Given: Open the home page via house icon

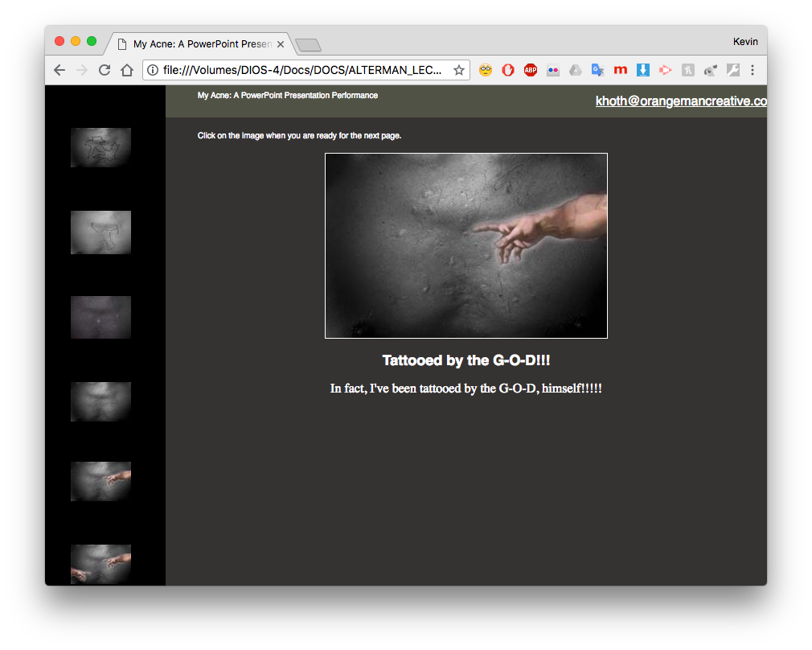Looking at the screenshot, I should [127, 70].
